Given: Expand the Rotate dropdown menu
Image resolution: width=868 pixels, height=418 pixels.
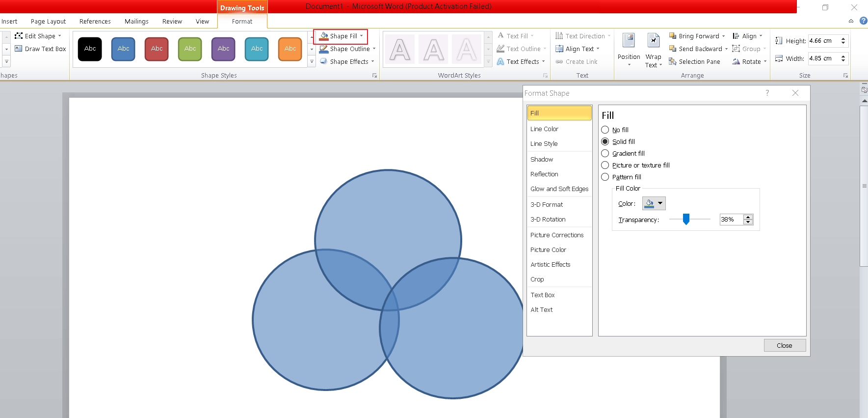Looking at the screenshot, I should pos(765,62).
